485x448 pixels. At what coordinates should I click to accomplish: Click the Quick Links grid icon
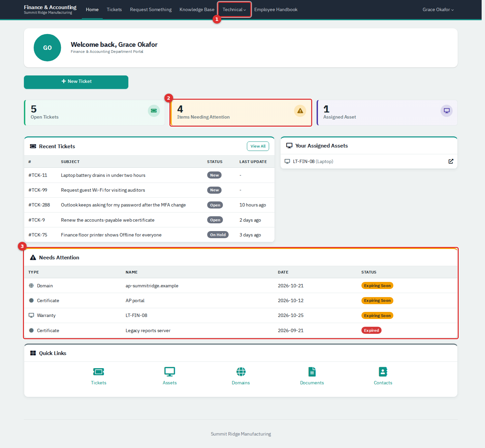[33, 353]
